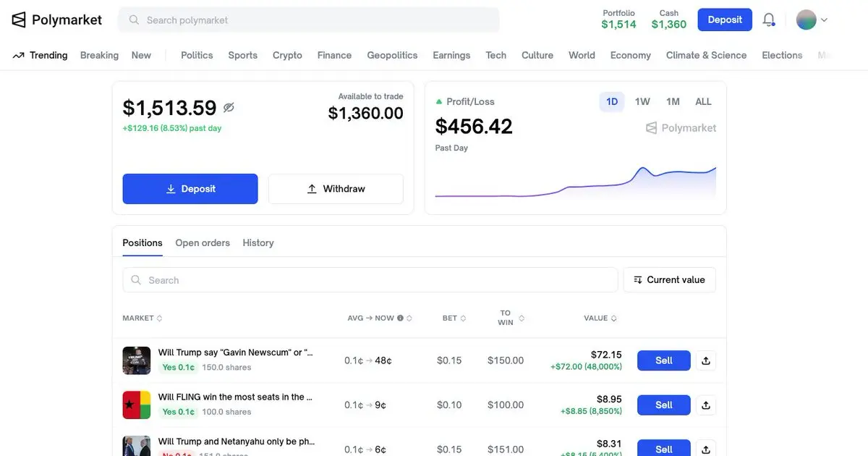Open the Geopolitics category
The height and width of the screenshot is (456, 868).
click(x=392, y=55)
